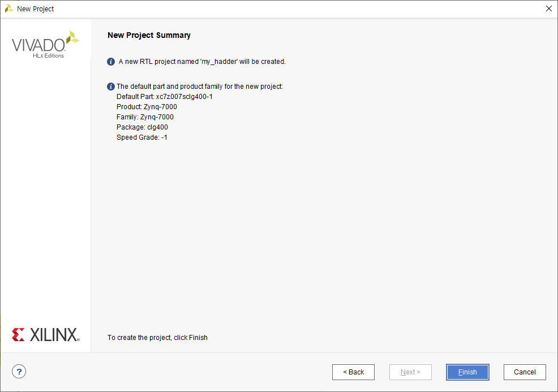The image size is (558, 392).
Task: Click the info icon beside default part message
Action: coord(111,87)
